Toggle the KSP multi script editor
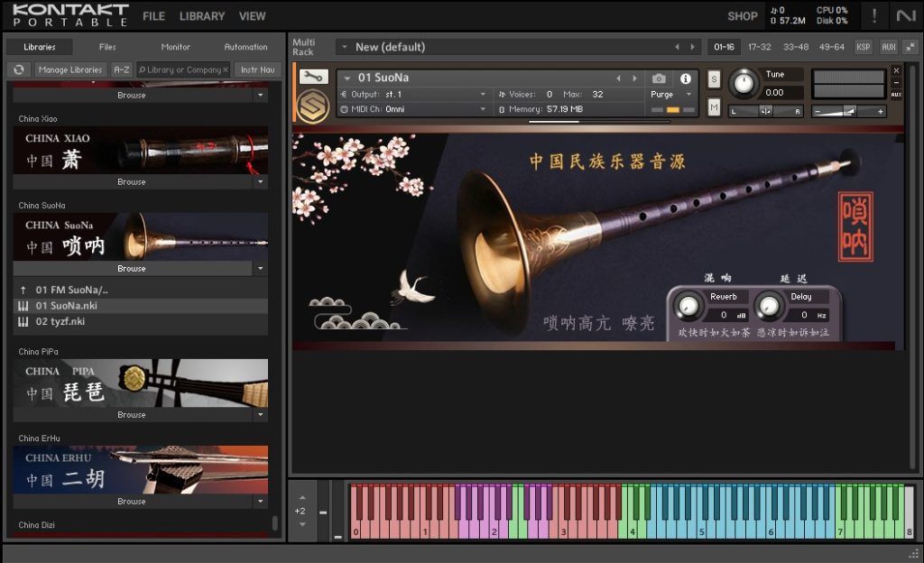 (x=864, y=47)
